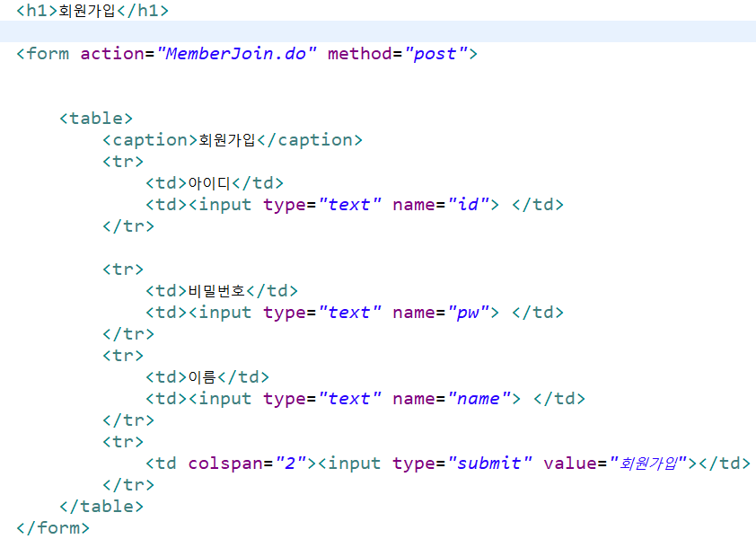Place cursor on the empty highlighted line

click(378, 31)
